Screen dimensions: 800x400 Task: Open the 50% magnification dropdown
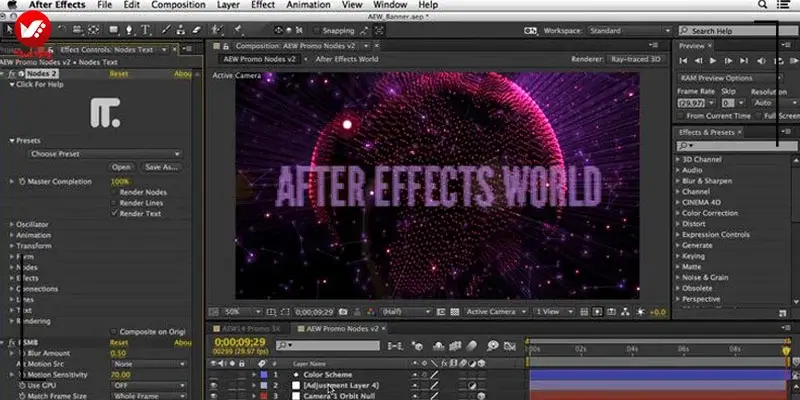pos(242,312)
